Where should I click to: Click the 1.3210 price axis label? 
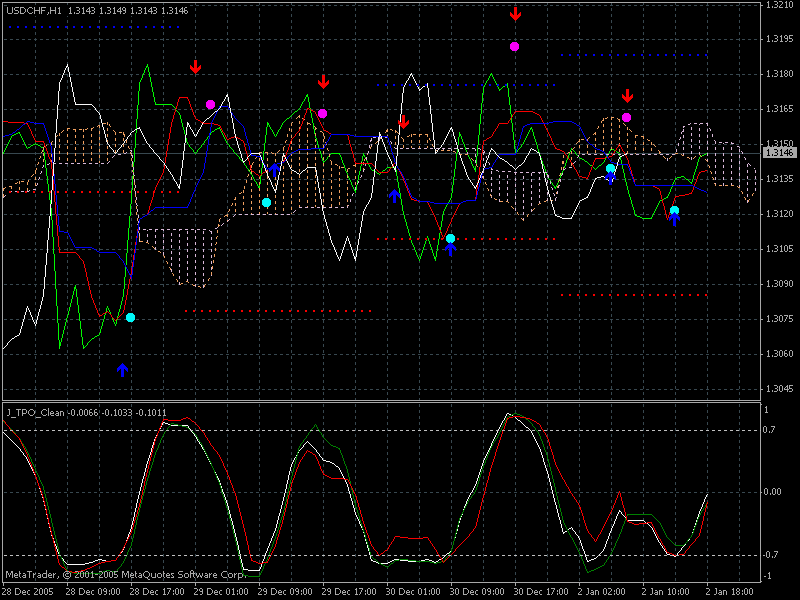[x=780, y=5]
